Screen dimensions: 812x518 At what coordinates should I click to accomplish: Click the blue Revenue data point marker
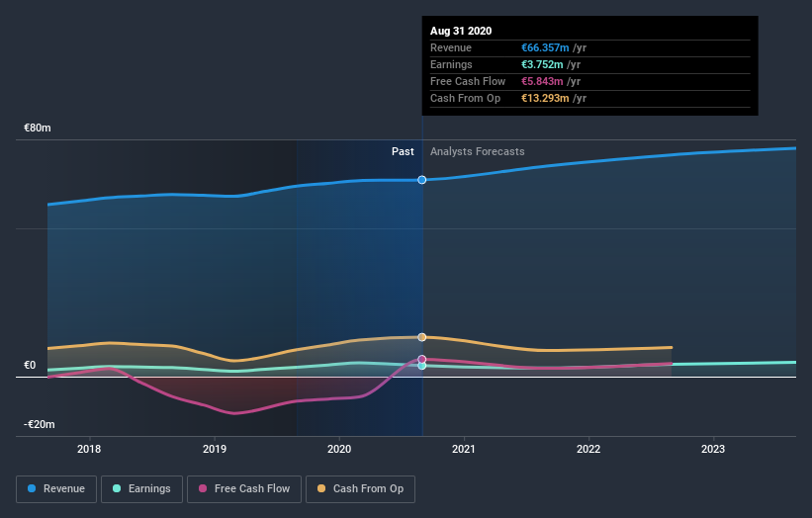point(422,180)
